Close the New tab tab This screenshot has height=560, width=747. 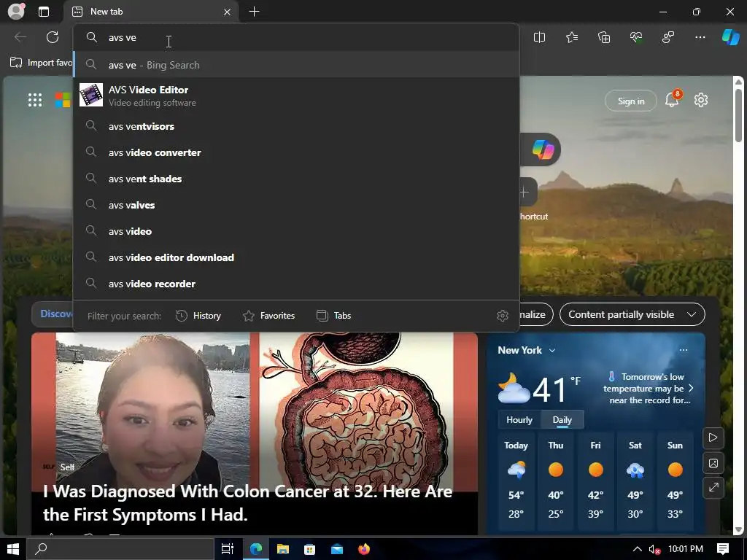point(228,12)
